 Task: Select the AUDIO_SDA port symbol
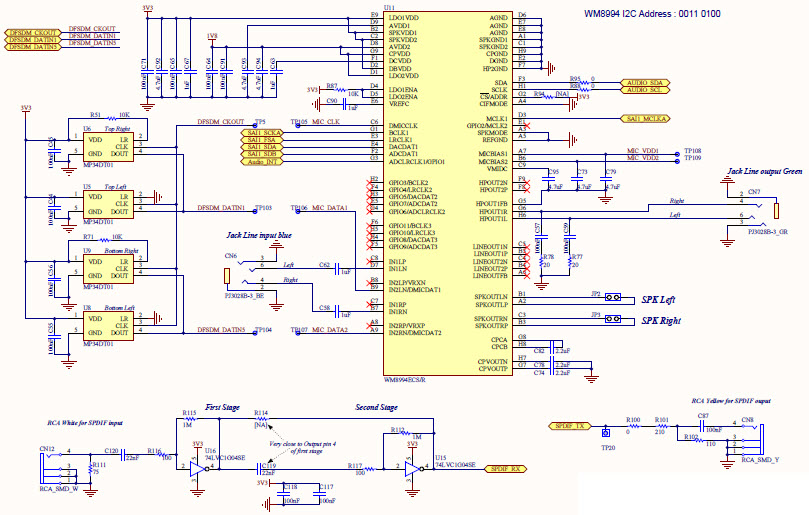coord(644,83)
